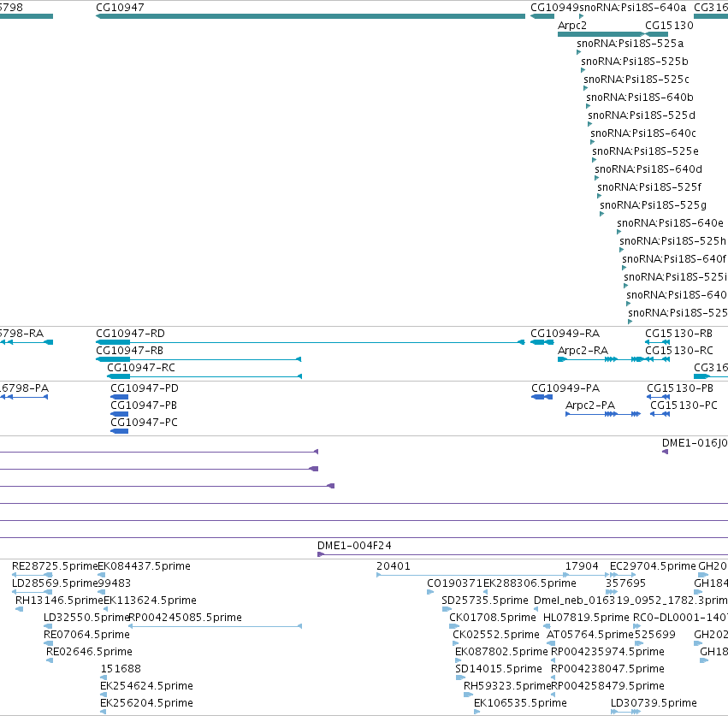Select CG15130-PC protein label
Screen dimensions: 728x716
tap(684, 405)
